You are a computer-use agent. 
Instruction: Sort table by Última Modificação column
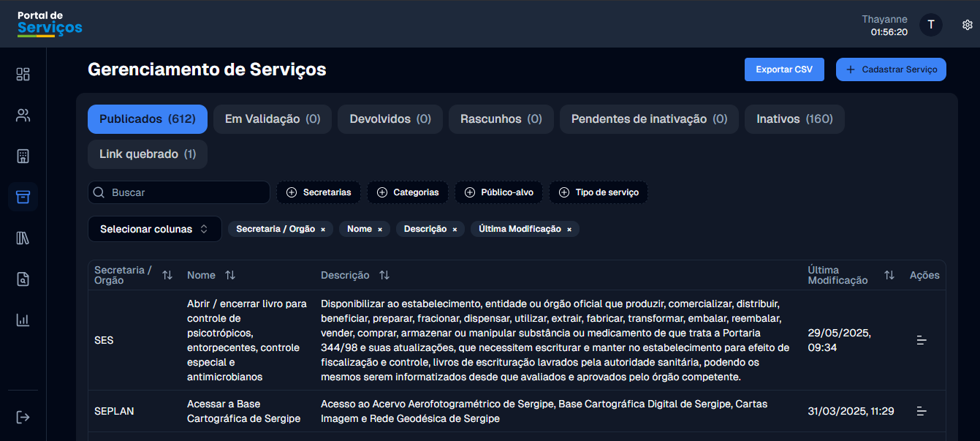point(889,275)
